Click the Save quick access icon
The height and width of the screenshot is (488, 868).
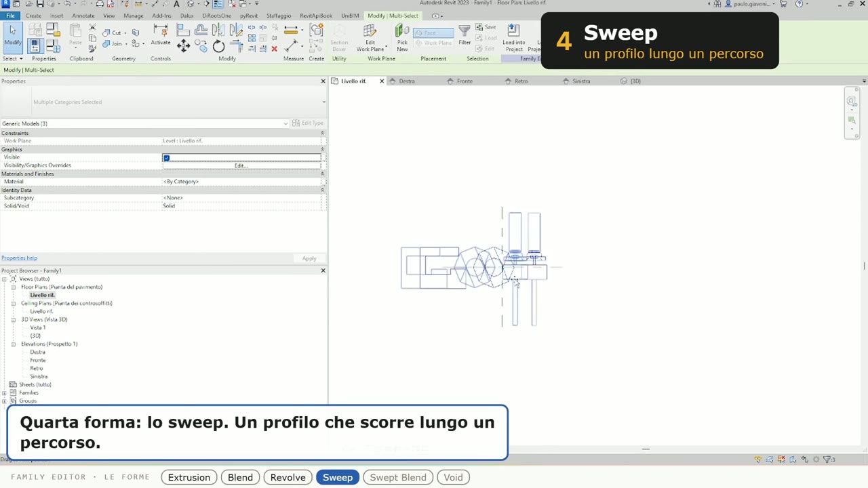pos(40,4)
